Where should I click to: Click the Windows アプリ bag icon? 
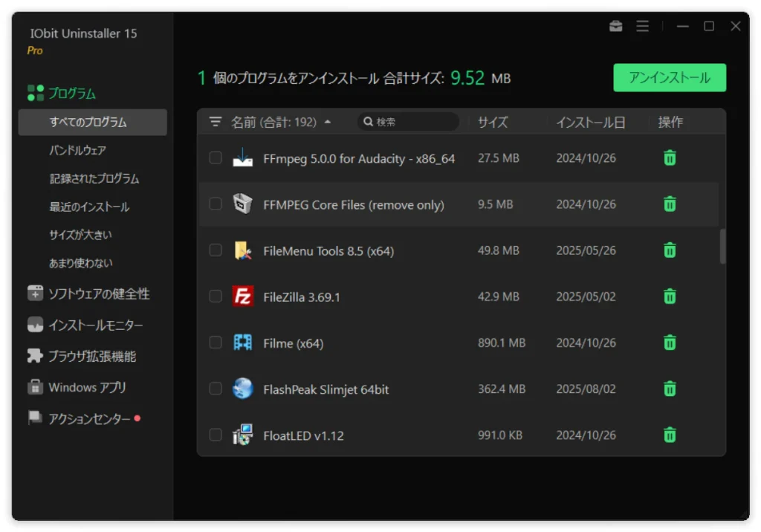[35, 387]
